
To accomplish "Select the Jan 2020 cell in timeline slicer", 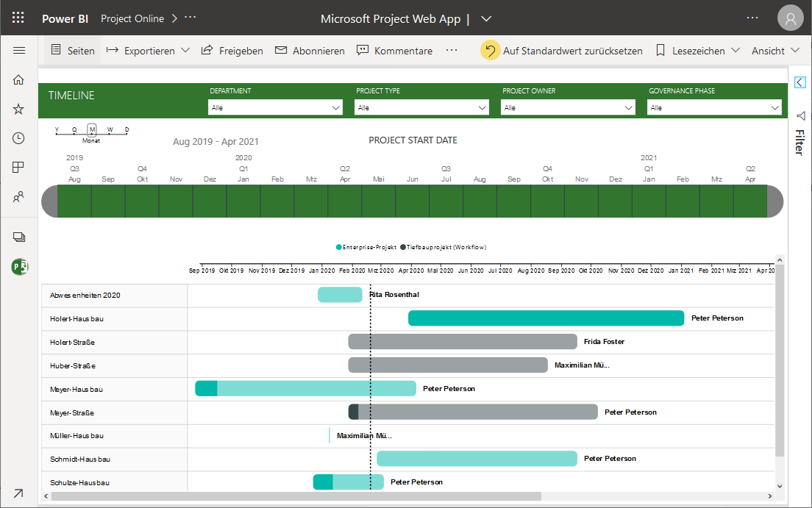I will [243, 201].
